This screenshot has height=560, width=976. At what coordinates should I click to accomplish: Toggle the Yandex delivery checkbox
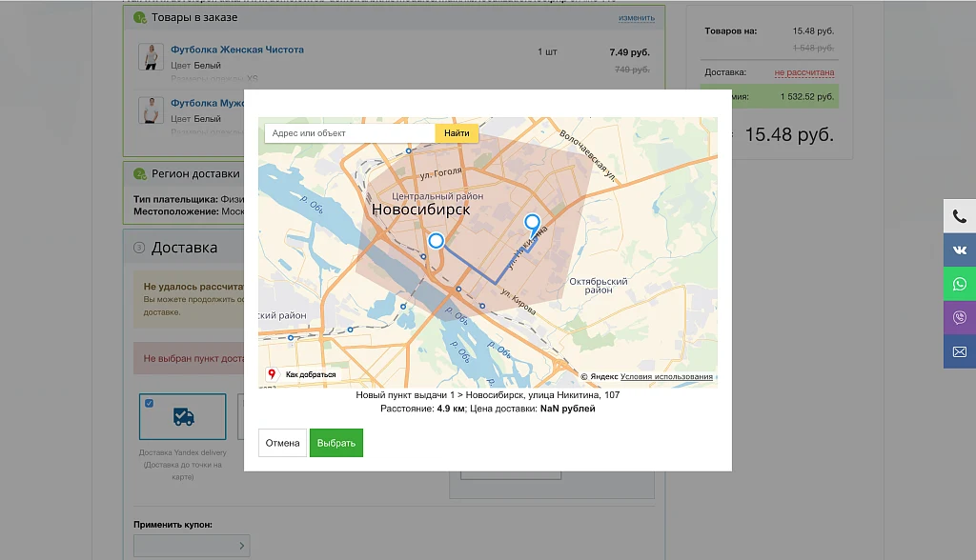tap(150, 403)
